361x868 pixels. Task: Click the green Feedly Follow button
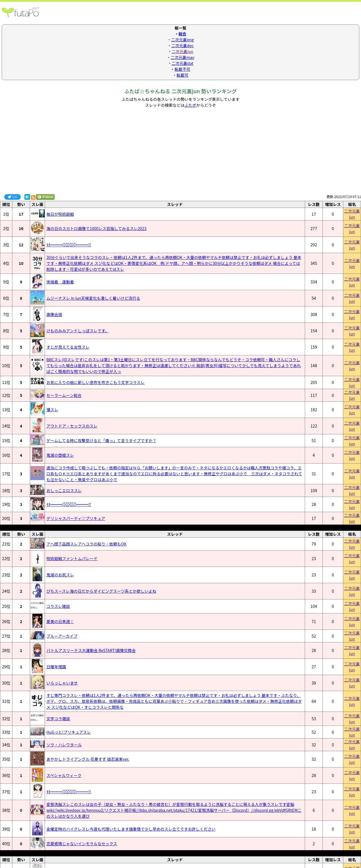(x=45, y=197)
